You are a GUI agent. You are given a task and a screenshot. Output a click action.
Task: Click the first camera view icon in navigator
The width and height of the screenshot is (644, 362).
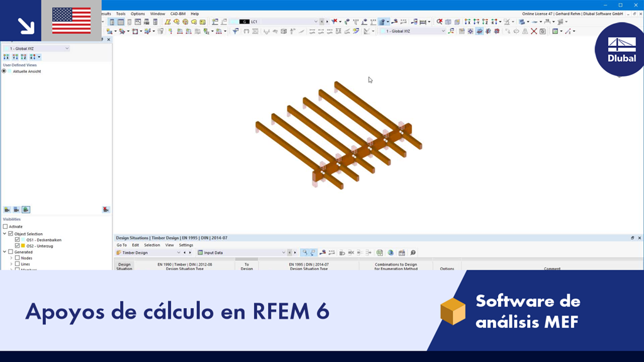[7, 210]
